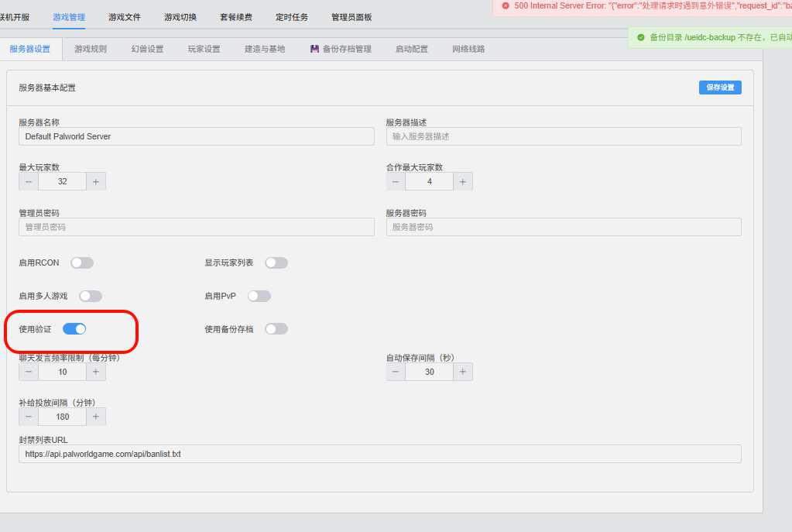Increase 补给投放间隔 with the plus button
792x532 pixels.
[x=96, y=417]
